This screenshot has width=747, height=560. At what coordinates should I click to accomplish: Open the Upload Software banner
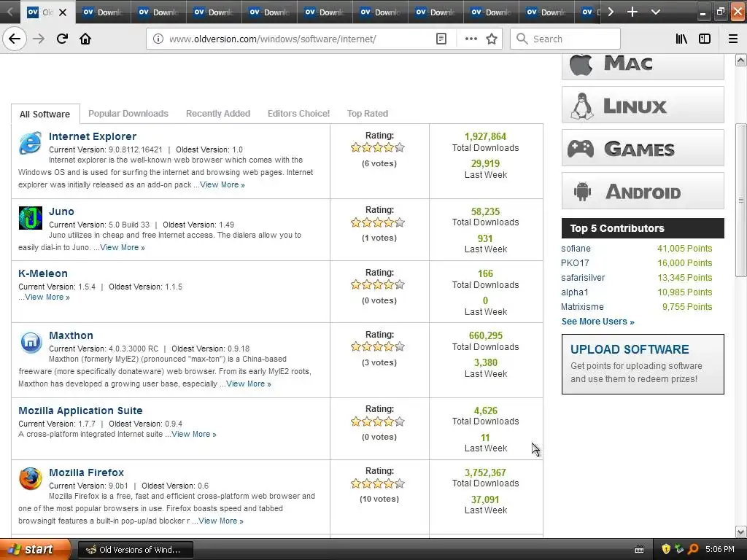click(643, 365)
